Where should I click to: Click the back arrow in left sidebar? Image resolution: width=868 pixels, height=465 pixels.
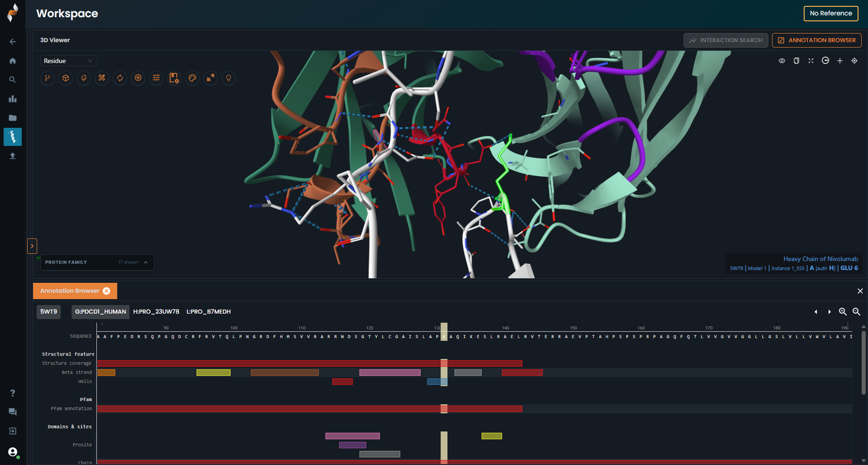tap(13, 42)
